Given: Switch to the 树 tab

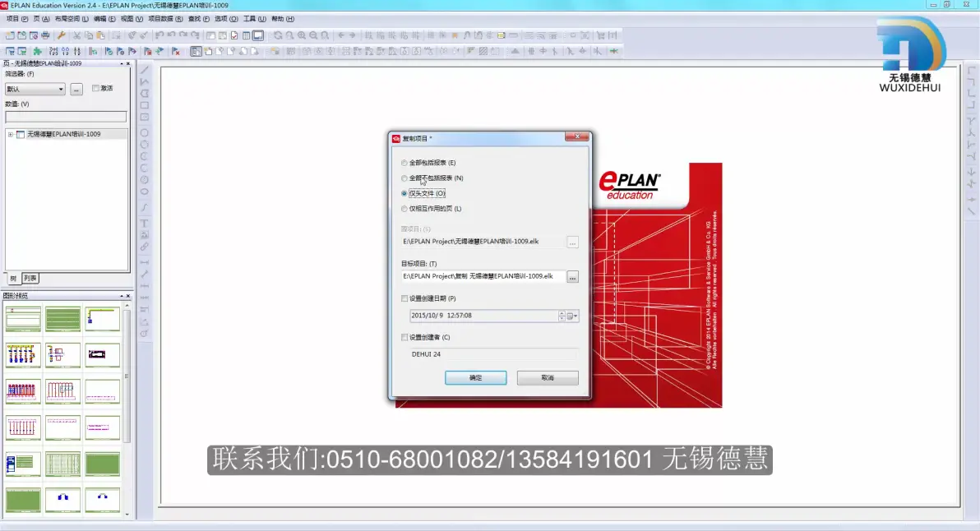Looking at the screenshot, I should coord(13,279).
